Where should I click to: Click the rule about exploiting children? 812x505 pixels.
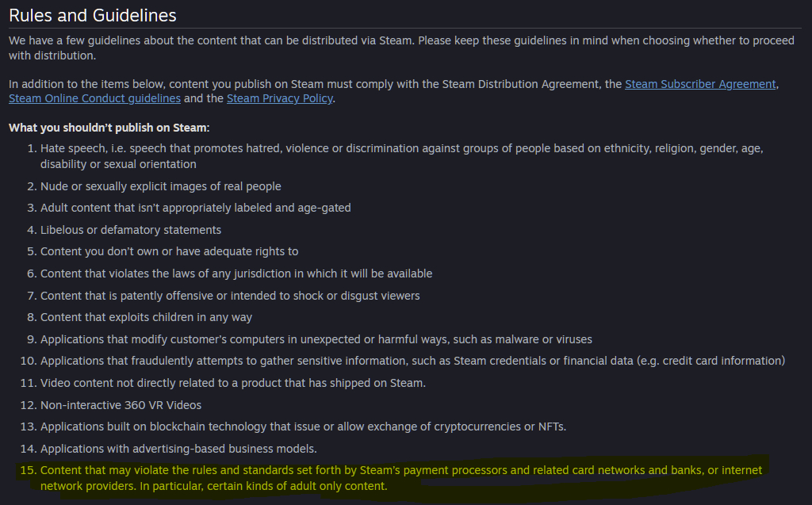pos(146,317)
